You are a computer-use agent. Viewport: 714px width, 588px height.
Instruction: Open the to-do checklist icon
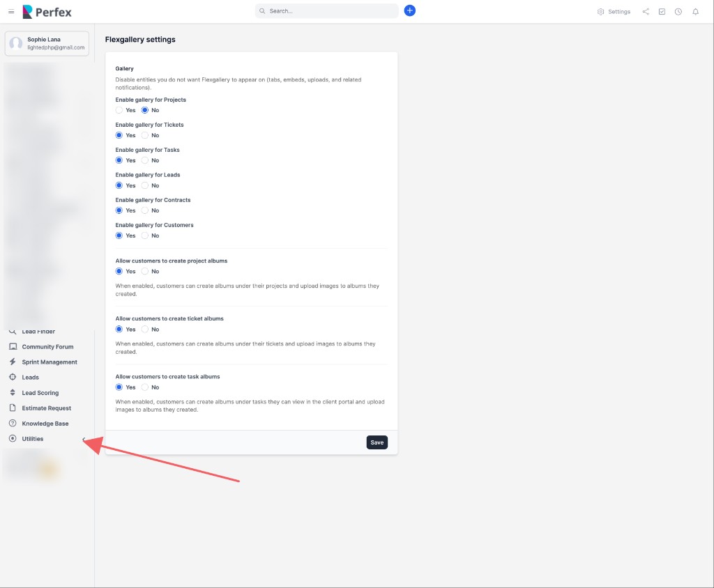click(662, 12)
